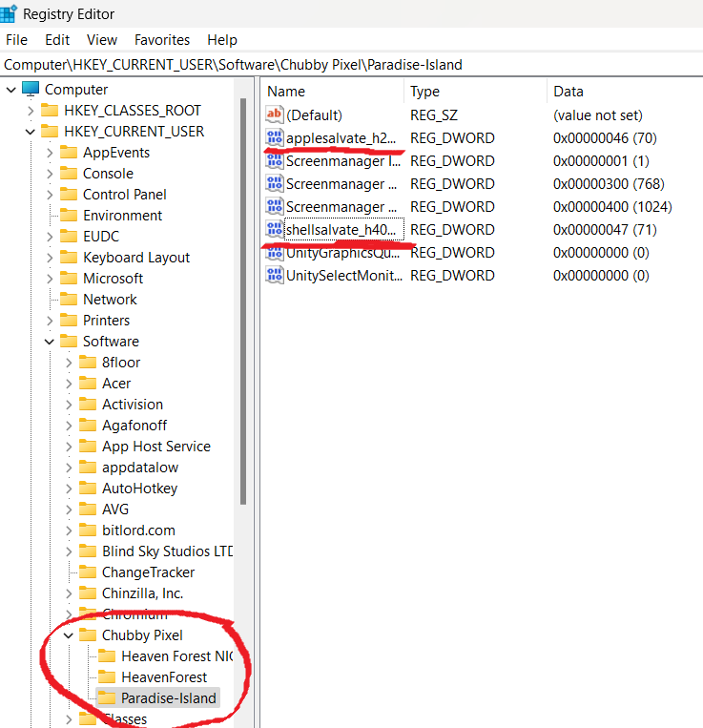Image resolution: width=703 pixels, height=728 pixels.
Task: Click the Software folder icon
Action: click(x=69, y=341)
